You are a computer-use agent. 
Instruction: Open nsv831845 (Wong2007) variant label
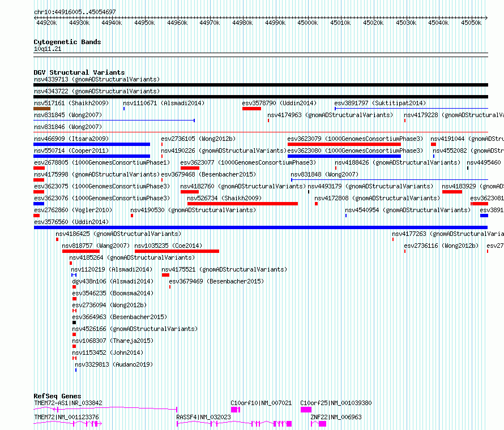68,115
